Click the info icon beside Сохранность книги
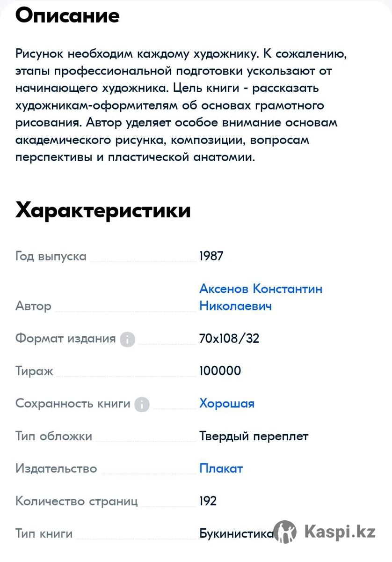Screen dimensions: 392x562 point(142,404)
